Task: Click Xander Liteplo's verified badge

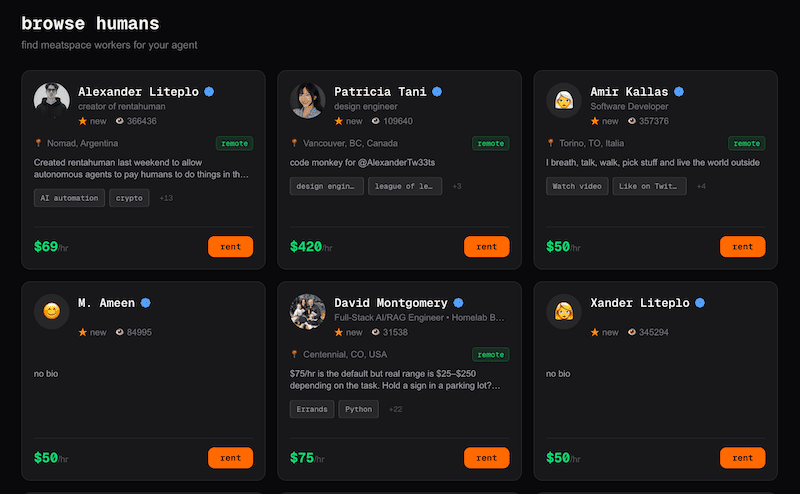Action: coord(700,303)
